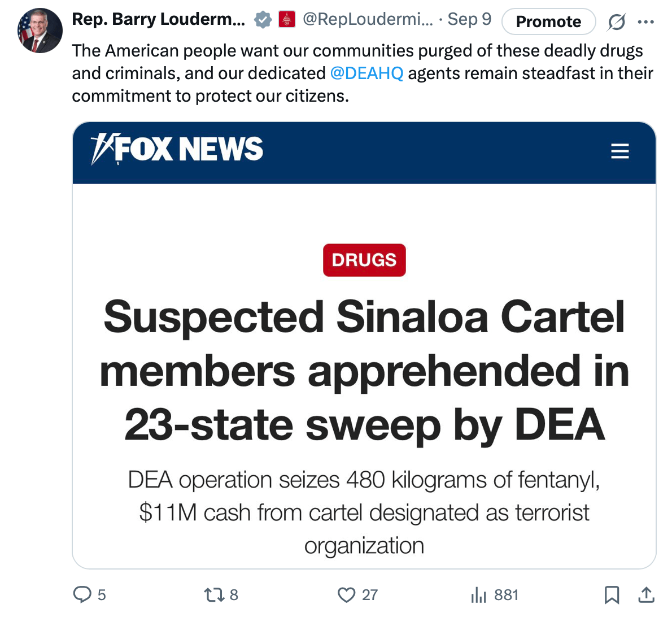Viewport: 672px width, 617px height.
Task: Click the blue verified checkmark badge
Action: pyautogui.click(x=263, y=20)
